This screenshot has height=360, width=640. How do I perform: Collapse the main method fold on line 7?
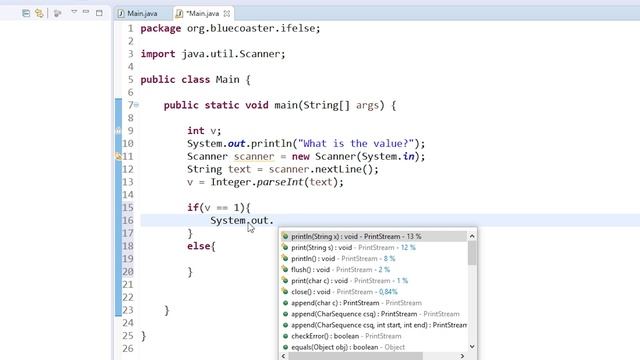click(136, 105)
